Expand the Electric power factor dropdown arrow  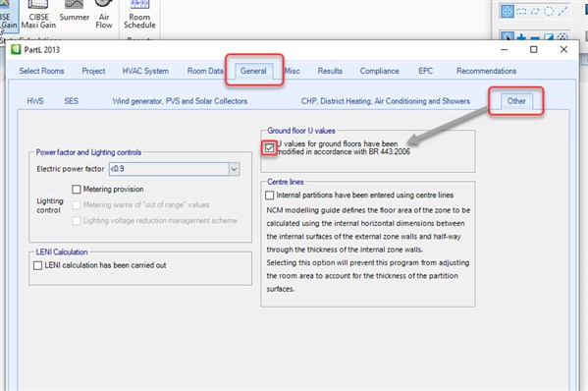click(x=234, y=169)
